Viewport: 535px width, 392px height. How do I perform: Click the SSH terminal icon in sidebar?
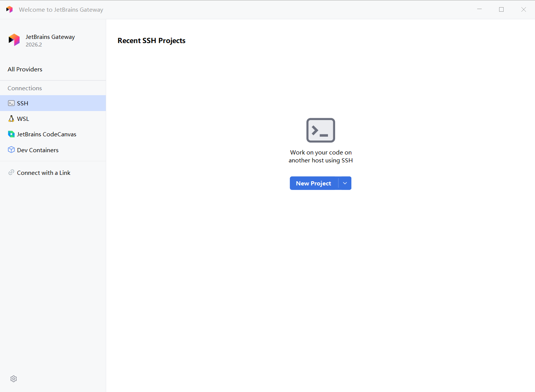pyautogui.click(x=11, y=103)
